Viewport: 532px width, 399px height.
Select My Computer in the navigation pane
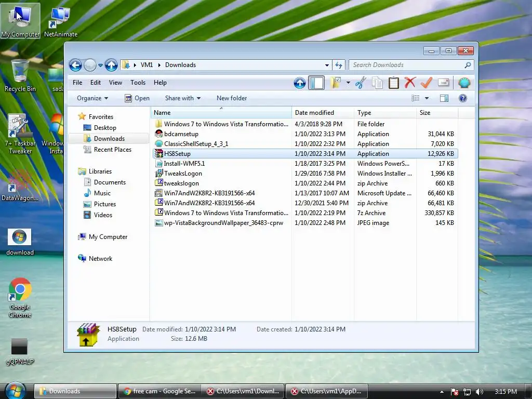108,237
